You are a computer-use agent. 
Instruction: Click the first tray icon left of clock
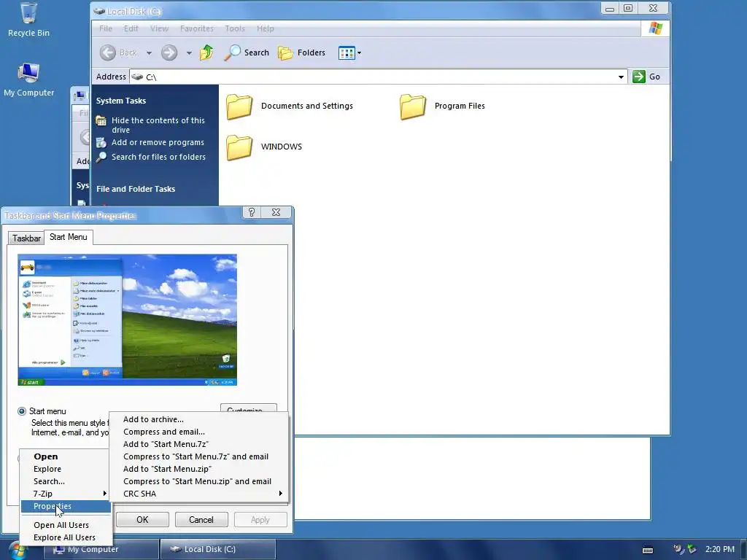pos(678,549)
